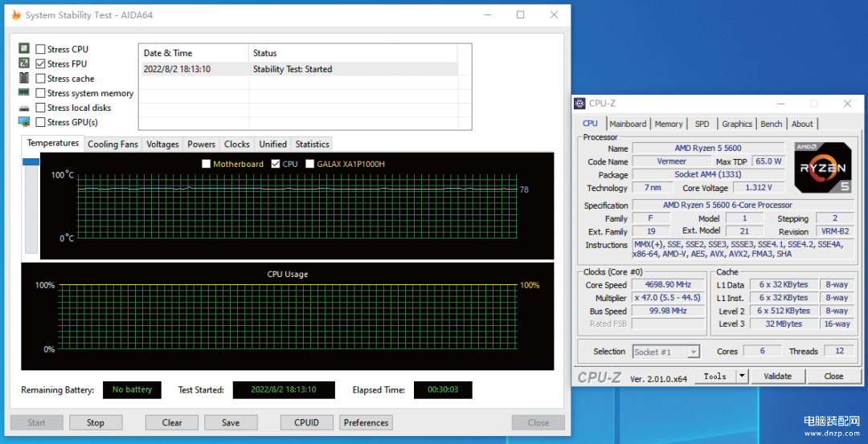Enable the Stress local disks checkbox
The width and height of the screenshot is (868, 444).
click(40, 108)
